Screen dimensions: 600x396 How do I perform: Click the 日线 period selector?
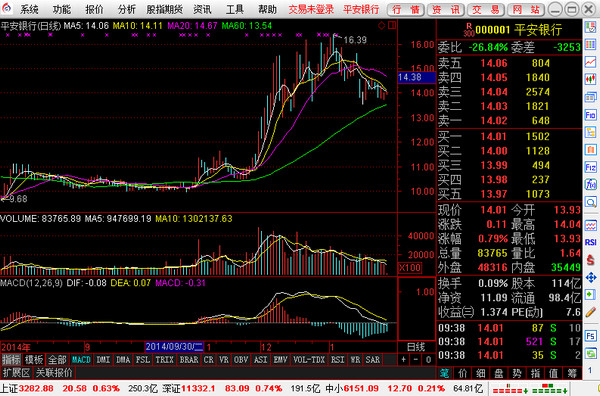(416, 347)
